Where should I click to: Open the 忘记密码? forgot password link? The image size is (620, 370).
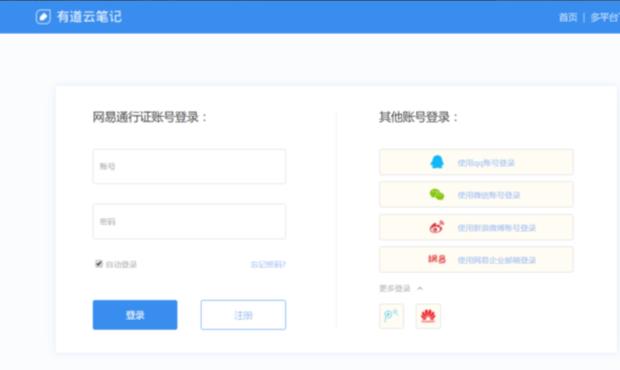pyautogui.click(x=268, y=264)
